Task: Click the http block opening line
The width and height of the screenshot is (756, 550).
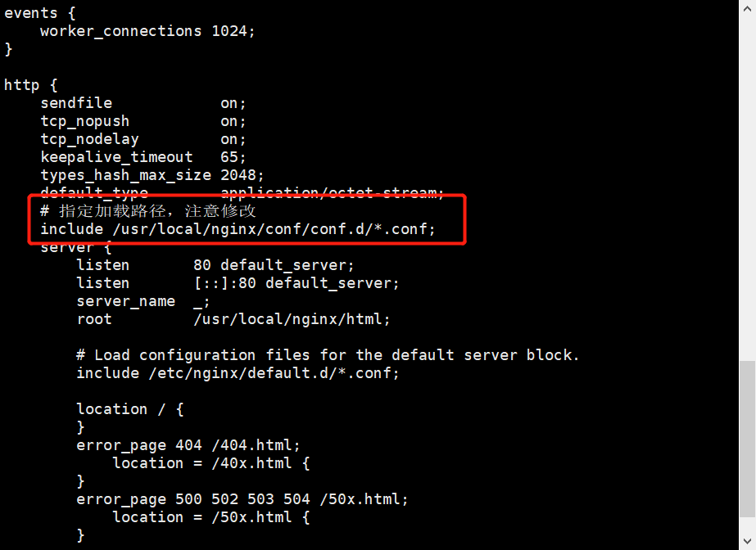Action: (30, 85)
